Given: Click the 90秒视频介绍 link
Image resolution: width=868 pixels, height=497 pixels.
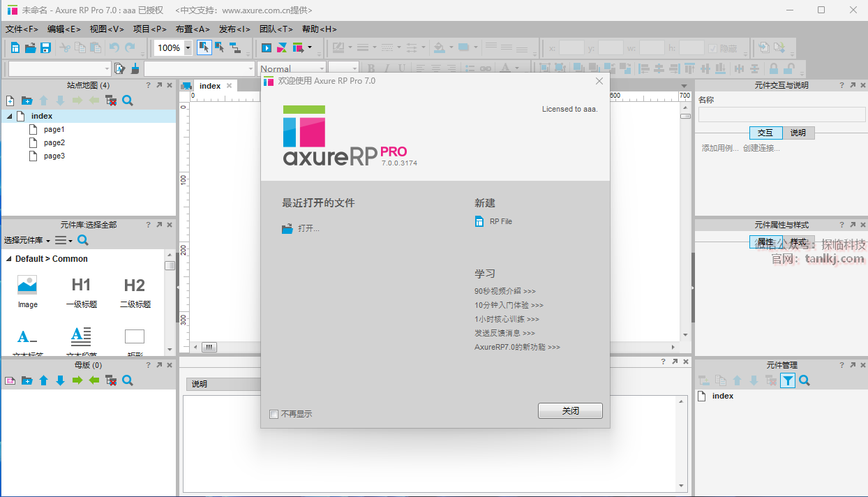Looking at the screenshot, I should point(505,291).
